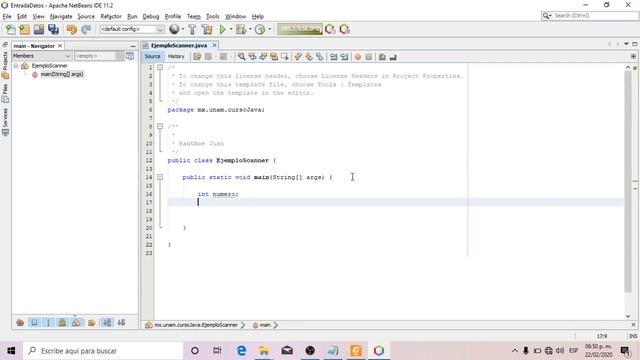Open the Tools menu
640x360 pixels.
(213, 16)
